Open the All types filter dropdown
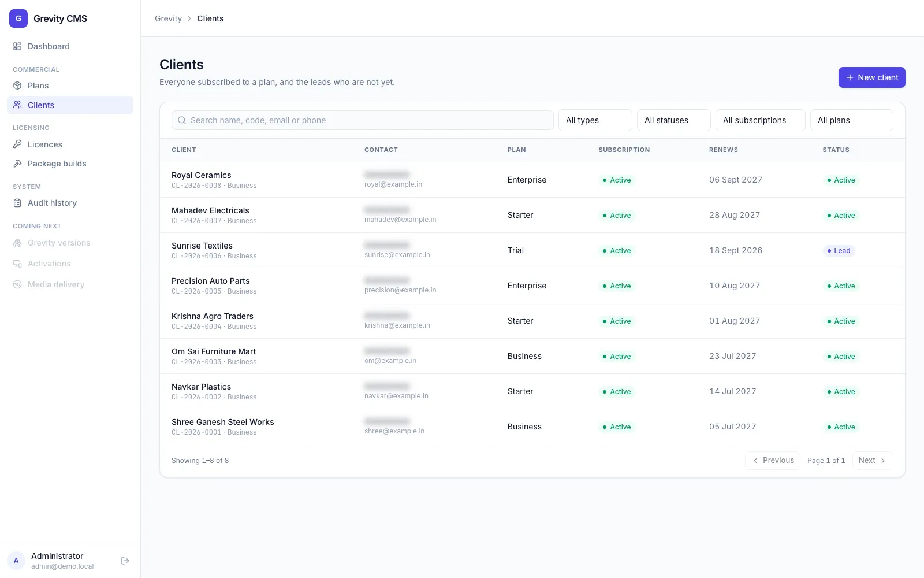924x578 pixels. click(595, 120)
